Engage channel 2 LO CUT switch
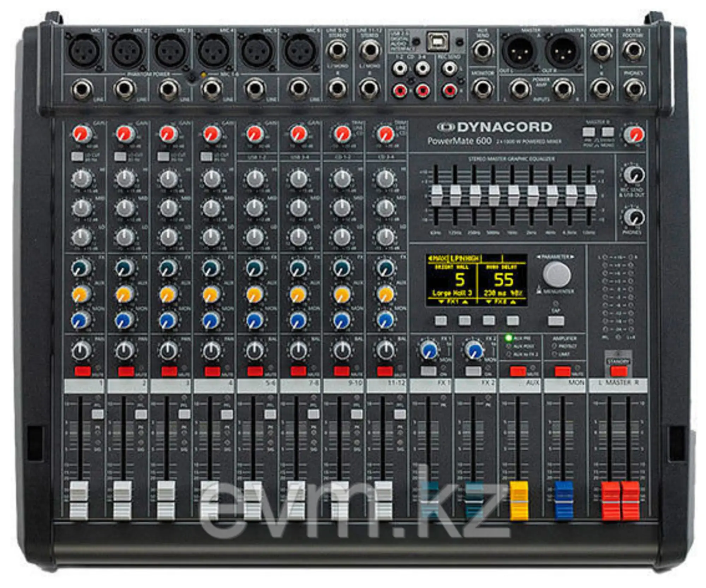 pyautogui.click(x=120, y=156)
